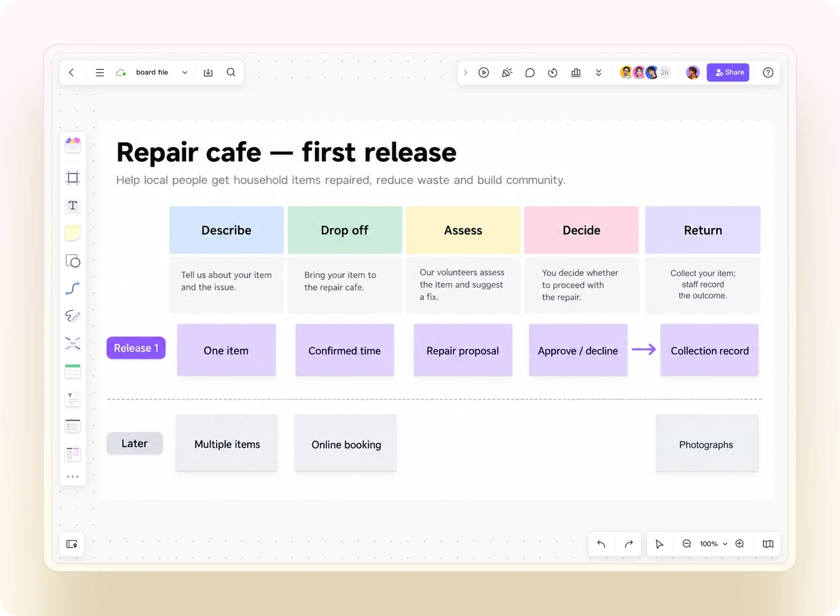The image size is (840, 616).
Task: Select the cursor pointer mode
Action: pyautogui.click(x=660, y=544)
